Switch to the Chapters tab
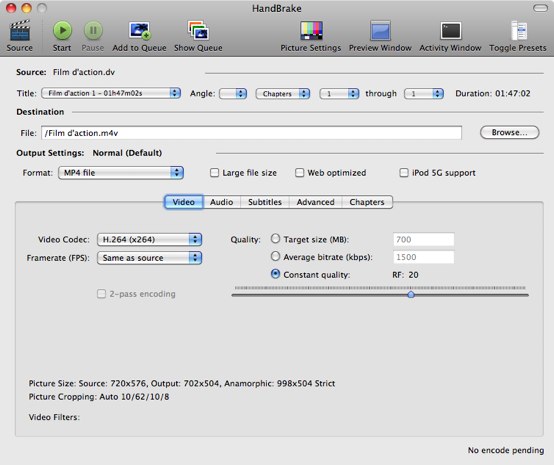This screenshot has width=554, height=465. (367, 202)
